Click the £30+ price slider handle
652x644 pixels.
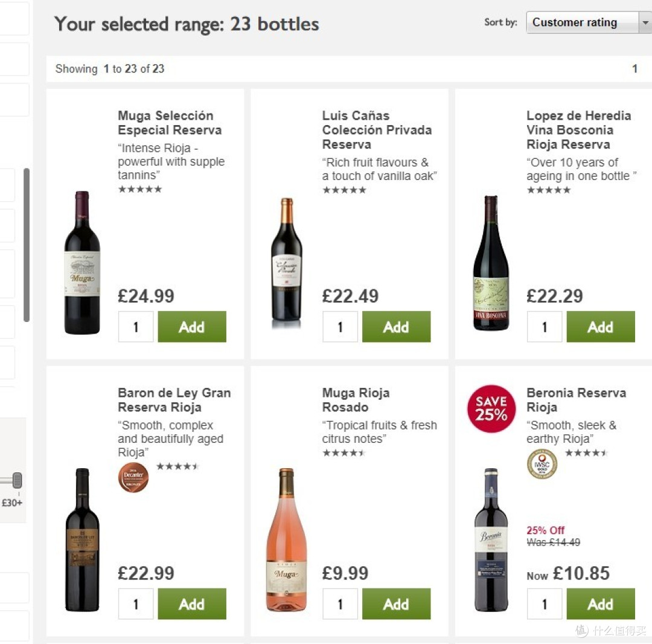tap(17, 480)
